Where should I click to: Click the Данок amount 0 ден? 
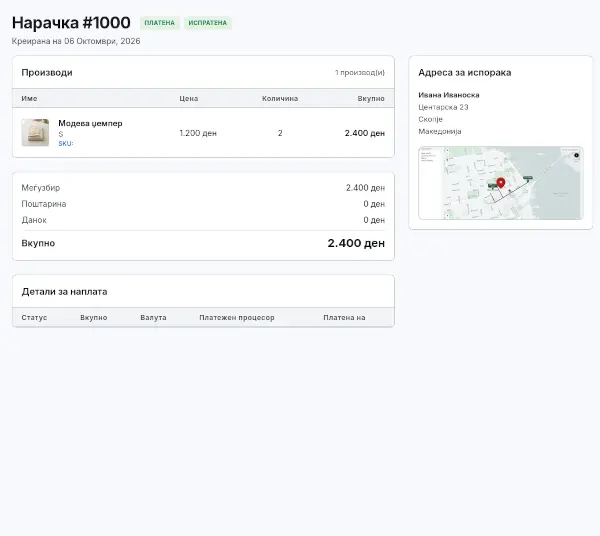pyautogui.click(x=374, y=220)
